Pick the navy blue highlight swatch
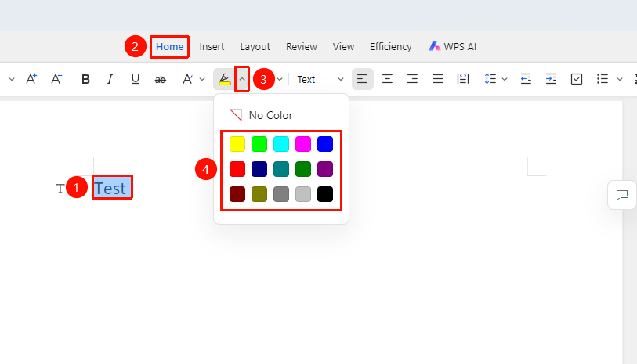 (259, 169)
